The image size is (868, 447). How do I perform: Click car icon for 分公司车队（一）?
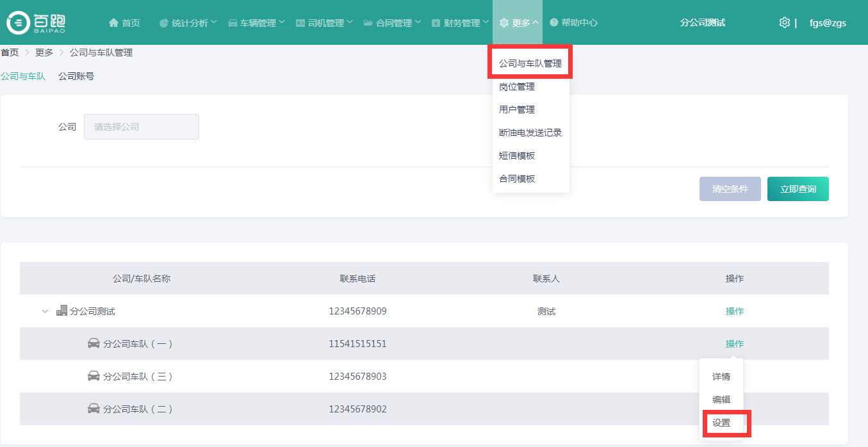point(94,343)
